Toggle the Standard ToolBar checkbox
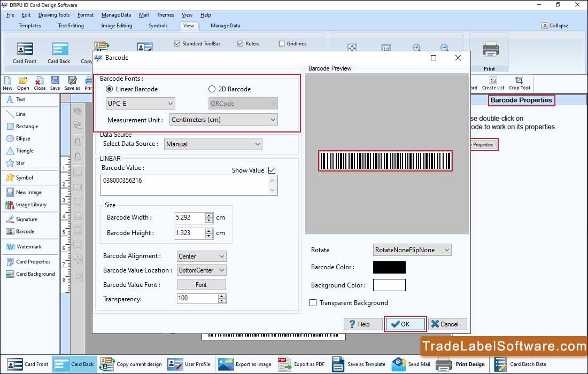This screenshot has height=374, width=588. pos(177,43)
